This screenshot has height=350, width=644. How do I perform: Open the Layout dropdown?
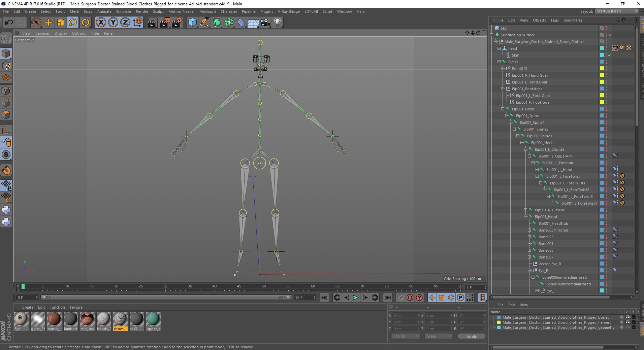617,11
